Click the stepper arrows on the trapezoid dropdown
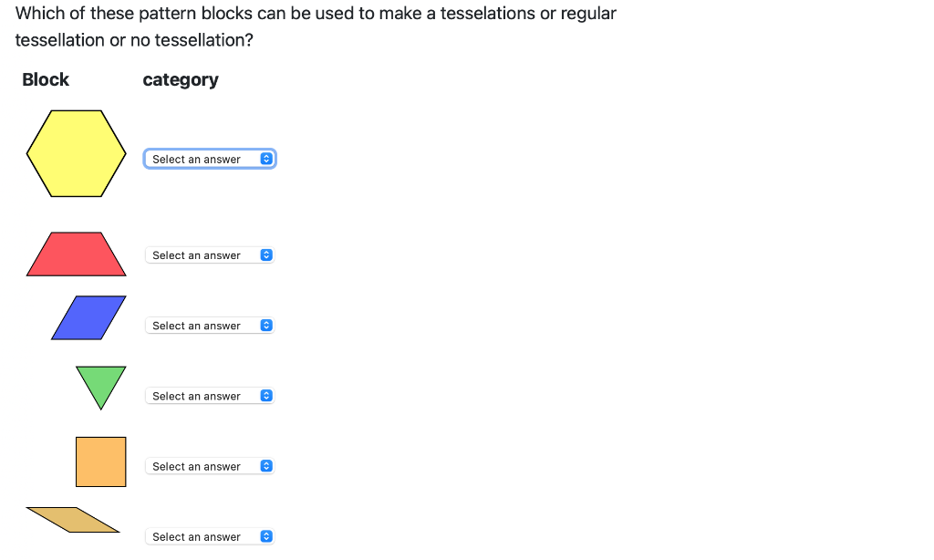The image size is (934, 560). point(266,254)
